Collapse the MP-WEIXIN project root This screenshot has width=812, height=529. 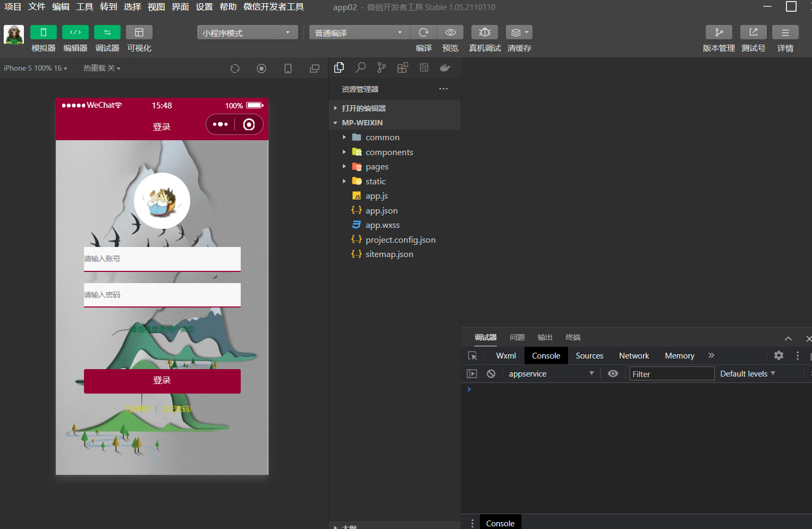pos(394,123)
